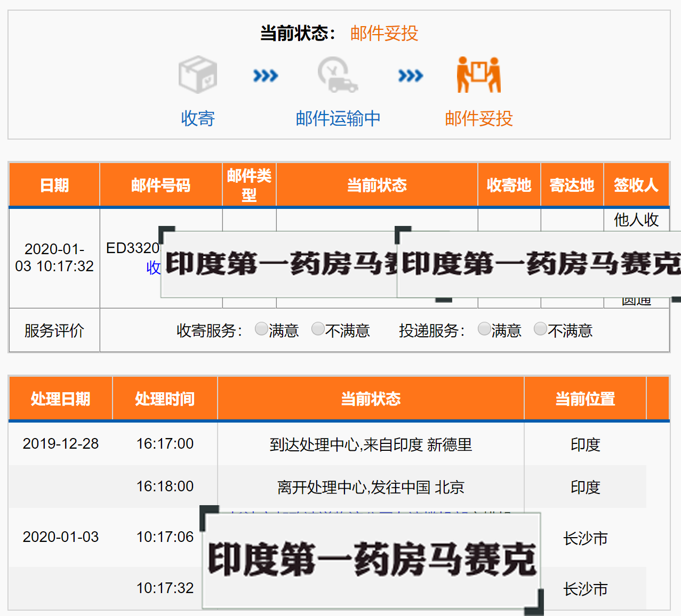Select the row 到达处理中心,来自印度 新德里
The image size is (681, 616).
pos(371,444)
